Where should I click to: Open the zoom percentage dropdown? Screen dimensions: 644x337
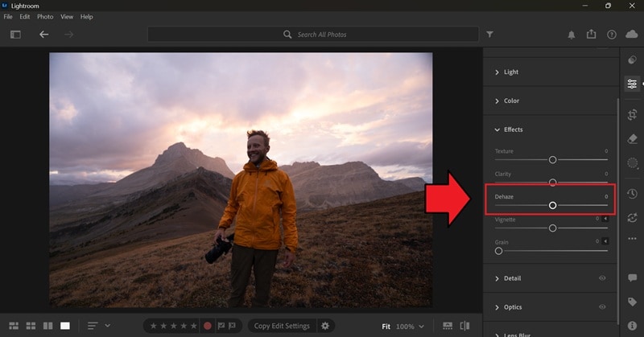pyautogui.click(x=421, y=327)
